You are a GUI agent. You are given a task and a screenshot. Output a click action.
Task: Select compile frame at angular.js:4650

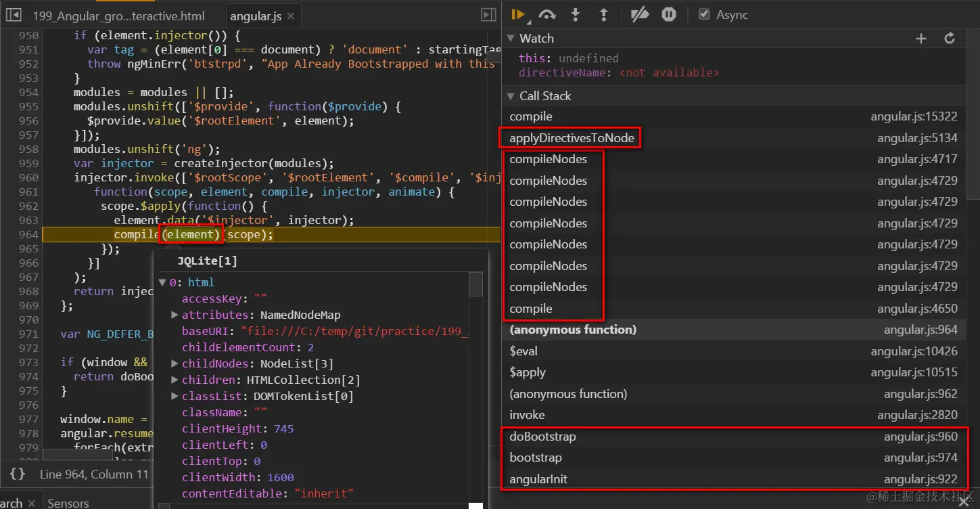(x=734, y=309)
